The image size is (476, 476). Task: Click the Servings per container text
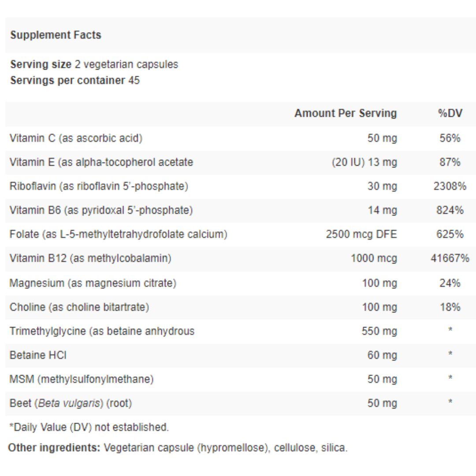(x=75, y=81)
